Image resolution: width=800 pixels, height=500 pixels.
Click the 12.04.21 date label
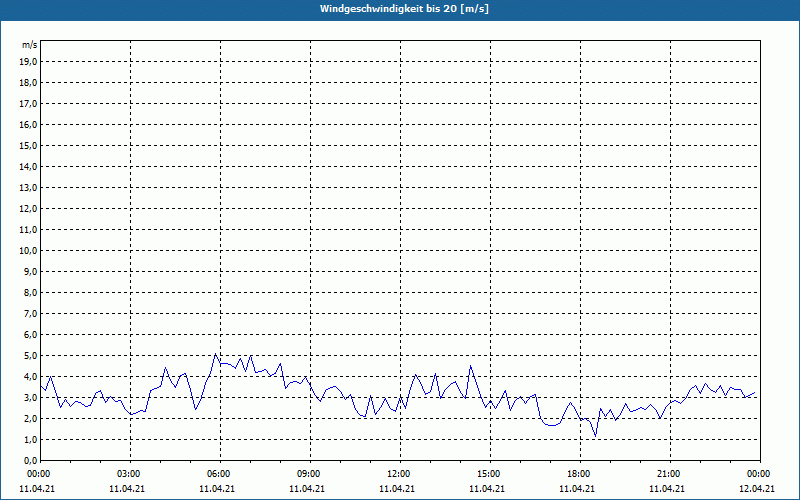pos(757,488)
